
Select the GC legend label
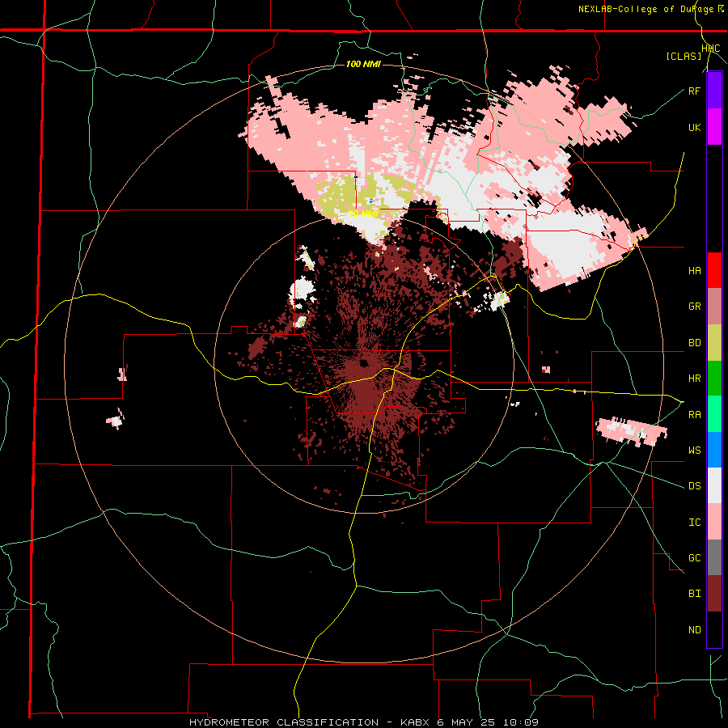pos(694,557)
